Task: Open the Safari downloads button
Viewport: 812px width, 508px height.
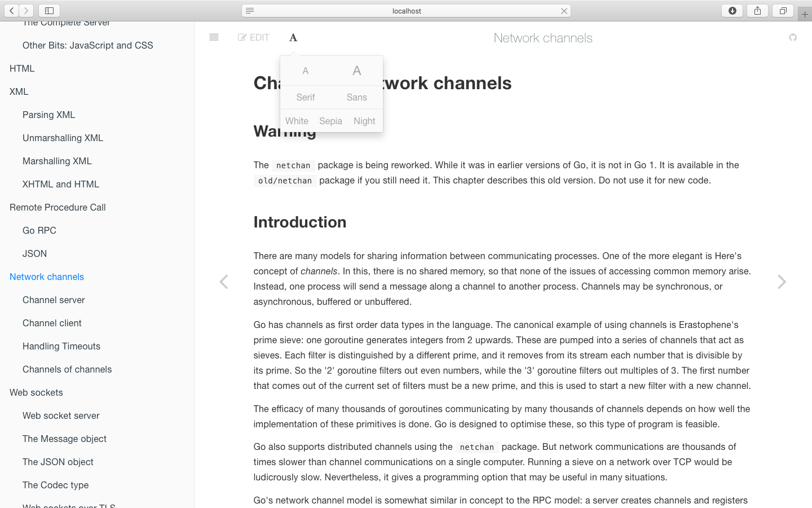Action: pyautogui.click(x=732, y=11)
